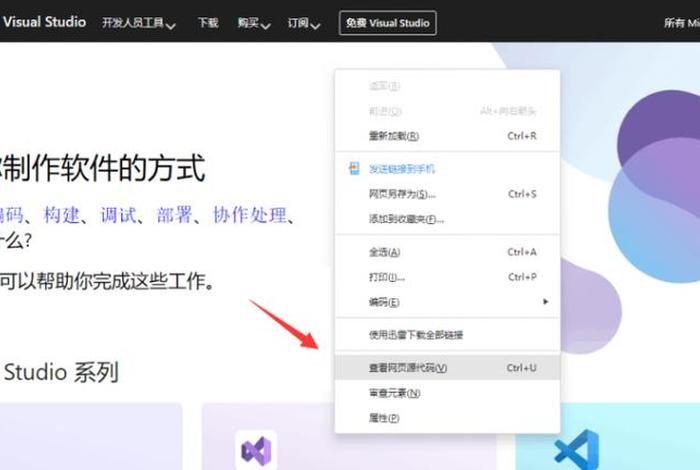Click the 可以帮助你完成这些工作 text

pyautogui.click(x=107, y=281)
